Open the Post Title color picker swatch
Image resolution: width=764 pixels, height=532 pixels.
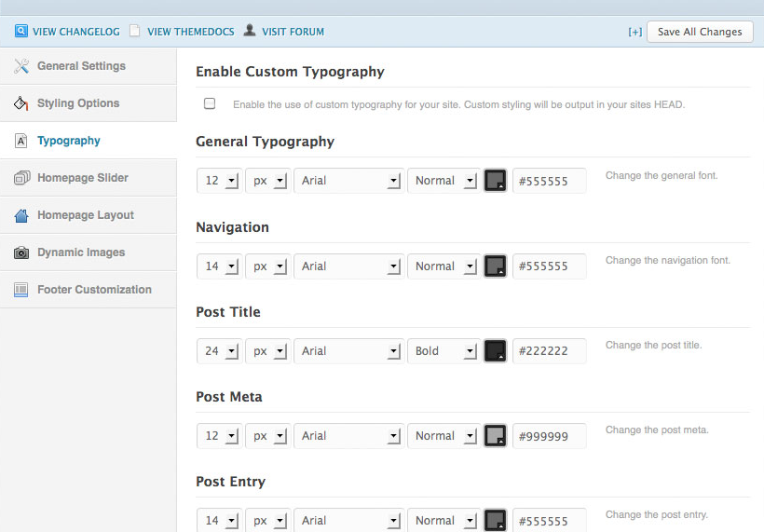point(495,351)
